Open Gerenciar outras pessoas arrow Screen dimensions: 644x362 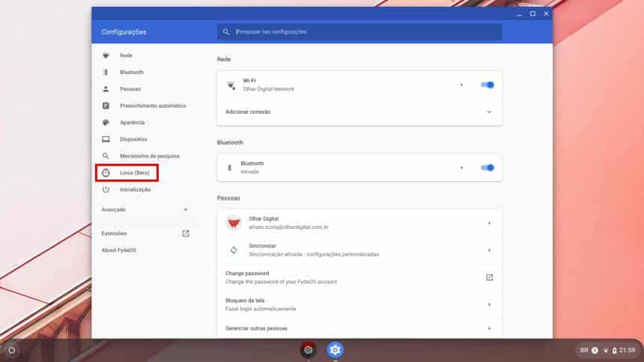[489, 328]
